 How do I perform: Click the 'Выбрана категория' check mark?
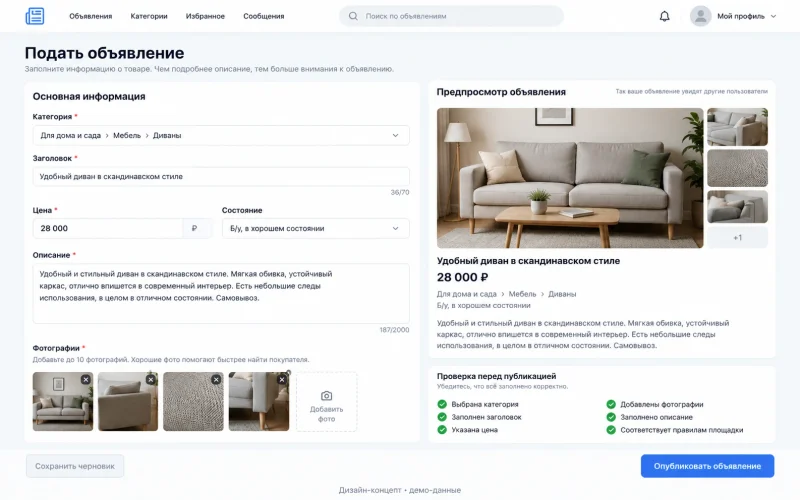coord(442,404)
